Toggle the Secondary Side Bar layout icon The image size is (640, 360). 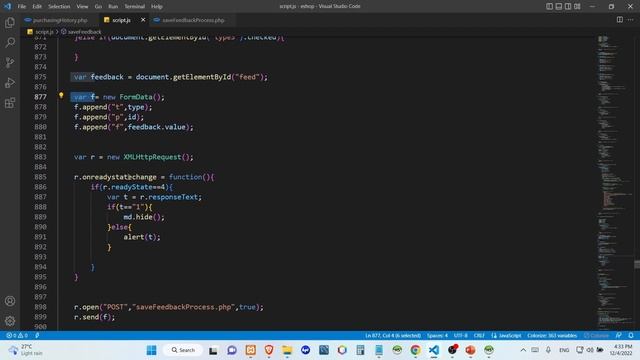568,6
